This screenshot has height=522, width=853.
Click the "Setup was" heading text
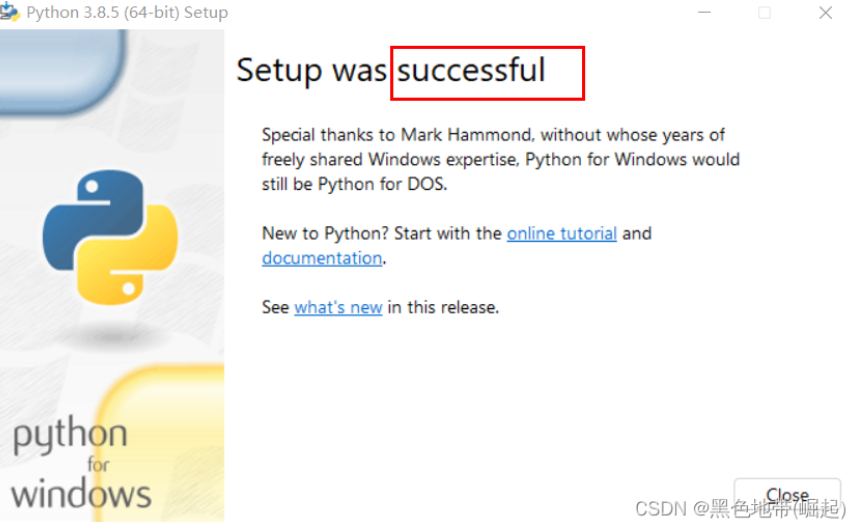[313, 70]
